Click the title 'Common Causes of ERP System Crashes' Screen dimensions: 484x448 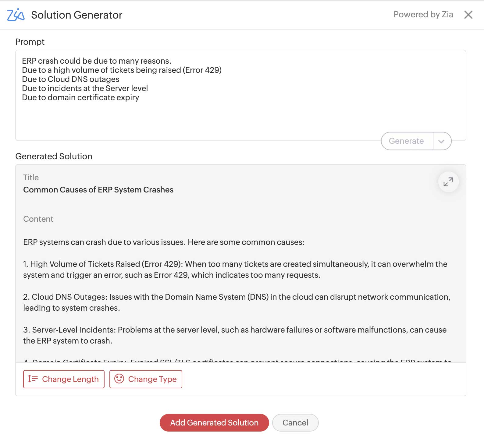pos(98,190)
